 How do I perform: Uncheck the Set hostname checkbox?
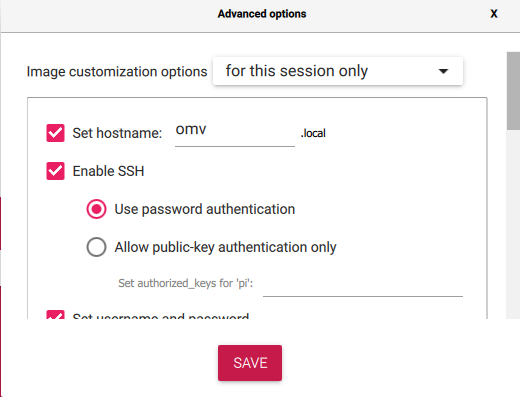pyautogui.click(x=55, y=133)
